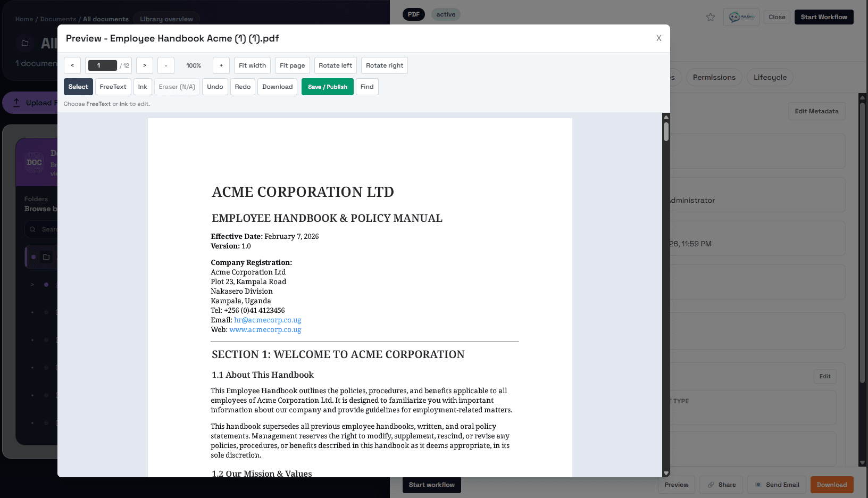Click the Send Email button
868x498 pixels.
coord(777,485)
